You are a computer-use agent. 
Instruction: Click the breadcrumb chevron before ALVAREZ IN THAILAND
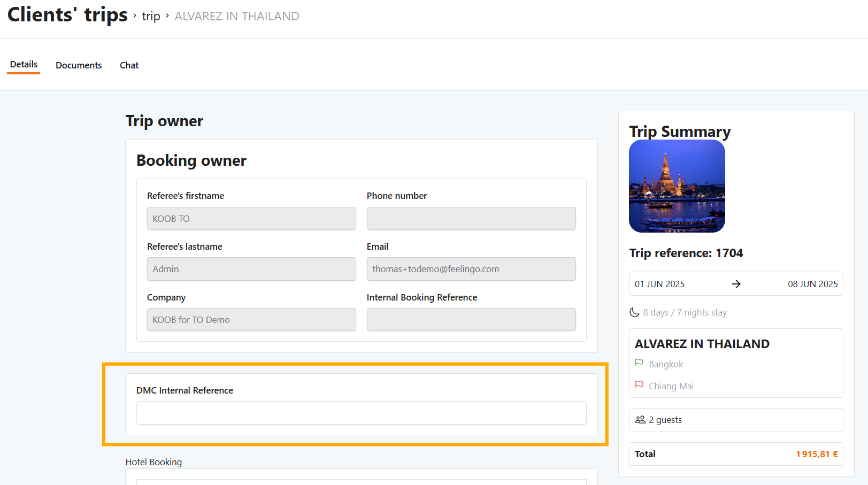point(167,16)
